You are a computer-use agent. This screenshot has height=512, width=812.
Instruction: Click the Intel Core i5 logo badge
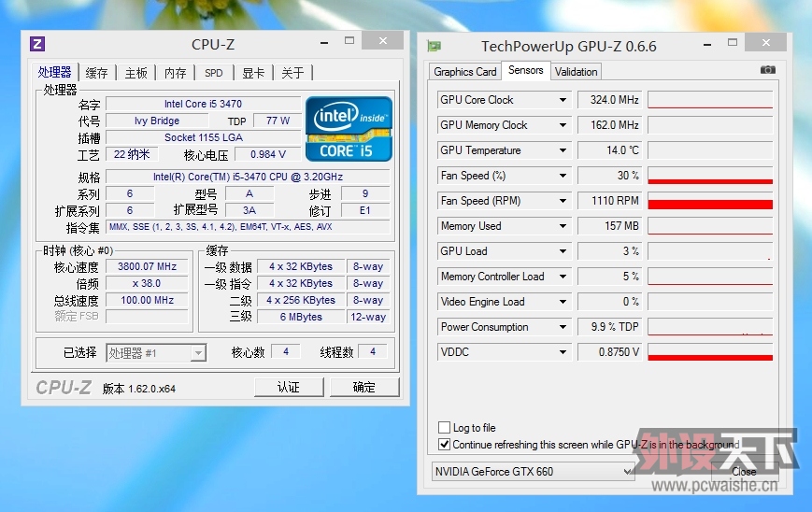tap(349, 129)
